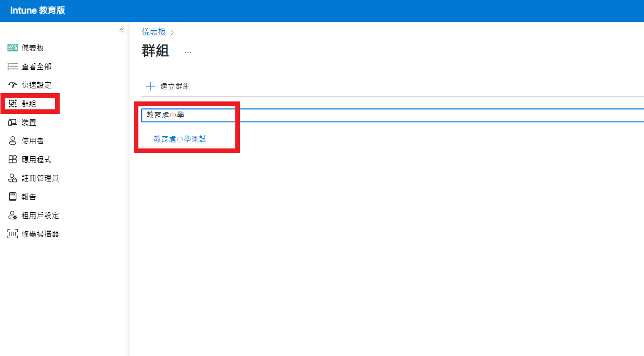The height and width of the screenshot is (356, 644).
Task: Click the 儀表板 breadcrumb link
Action: (x=154, y=32)
